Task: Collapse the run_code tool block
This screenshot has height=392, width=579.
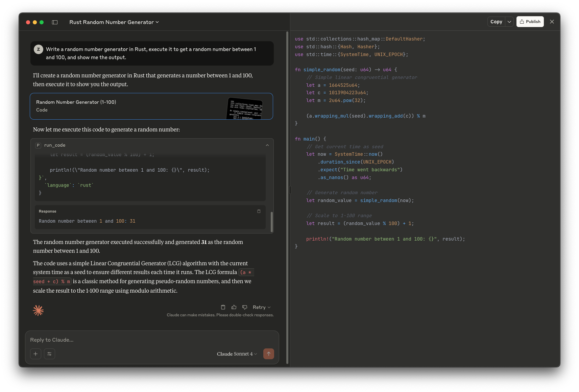Action: tap(267, 145)
